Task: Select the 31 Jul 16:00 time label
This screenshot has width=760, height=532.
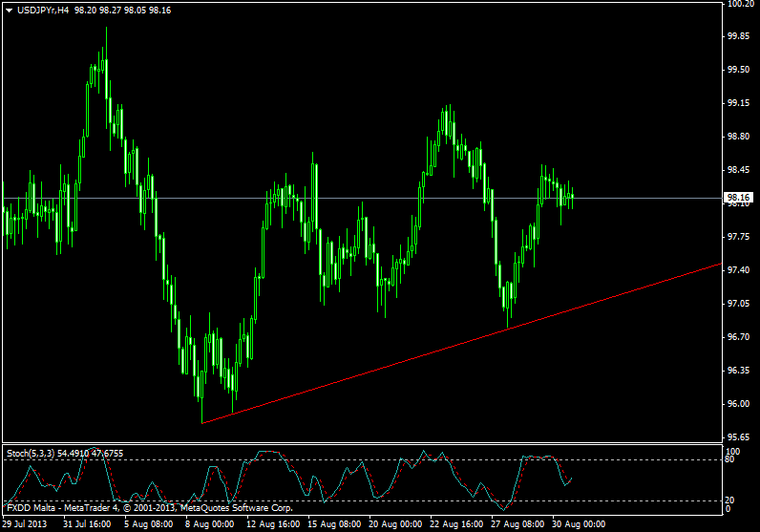Action: (x=87, y=524)
